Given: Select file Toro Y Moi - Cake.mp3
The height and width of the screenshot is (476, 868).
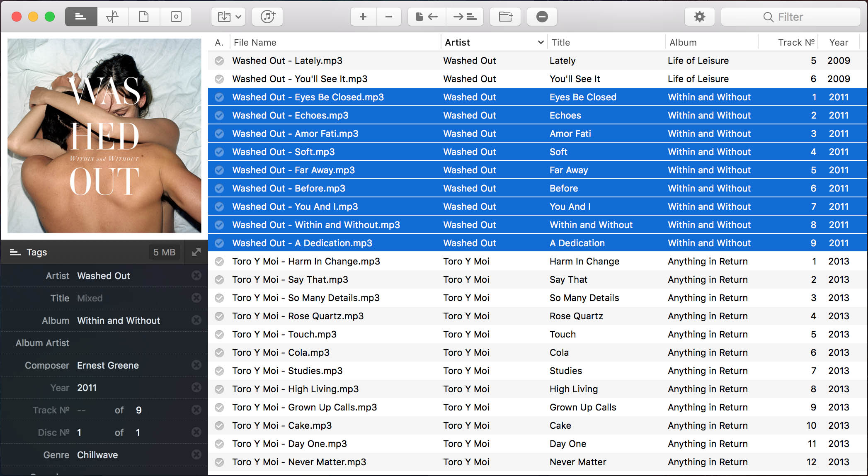Looking at the screenshot, I should (x=282, y=425).
